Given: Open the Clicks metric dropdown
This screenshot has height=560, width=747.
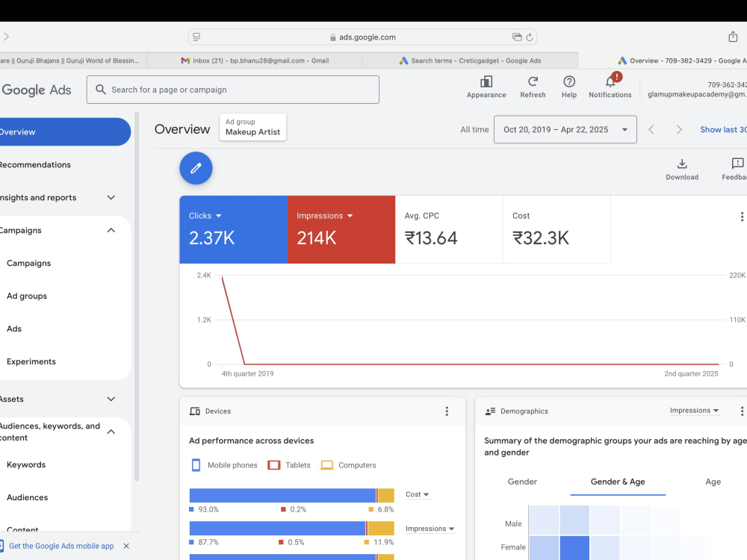Looking at the screenshot, I should [x=205, y=216].
